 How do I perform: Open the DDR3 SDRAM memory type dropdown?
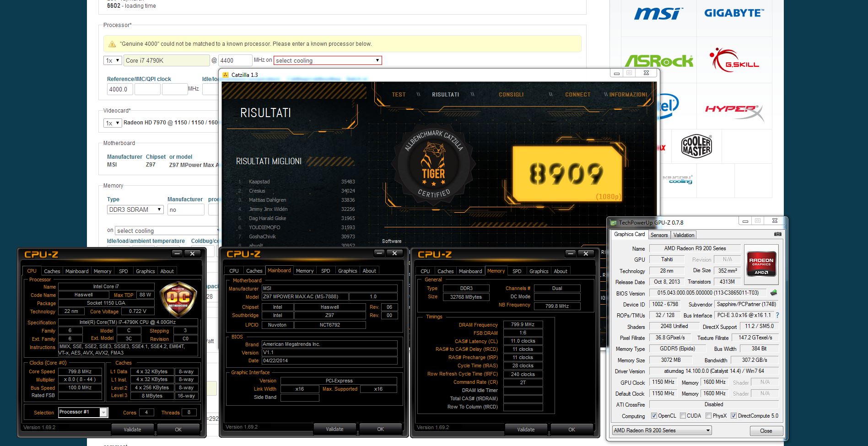[135, 210]
